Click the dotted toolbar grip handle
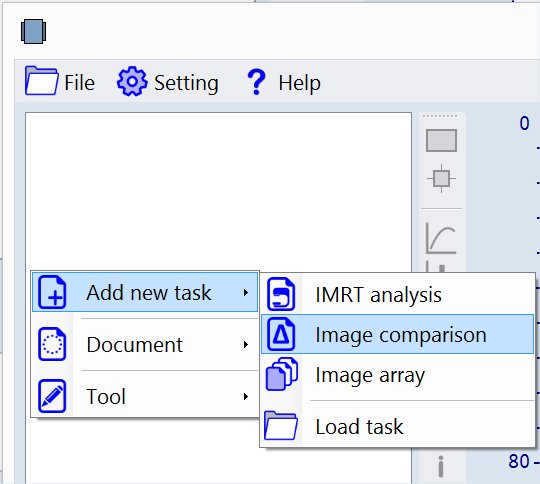540x484 pixels. click(x=440, y=116)
